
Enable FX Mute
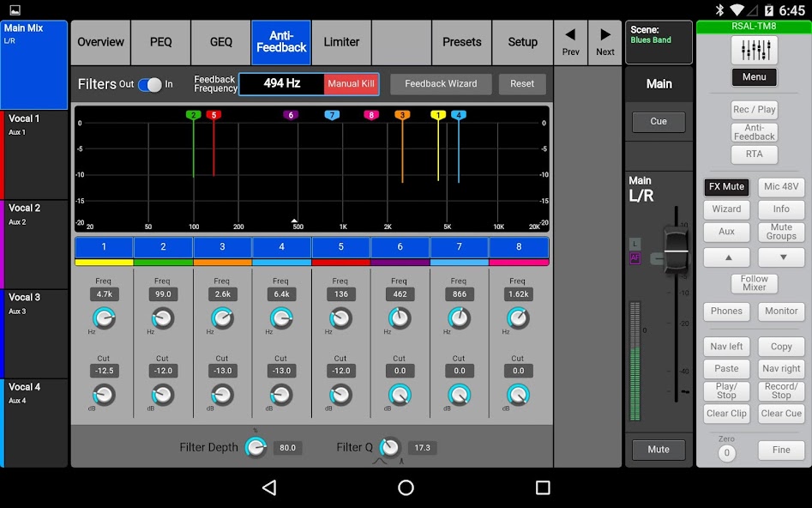[726, 186]
